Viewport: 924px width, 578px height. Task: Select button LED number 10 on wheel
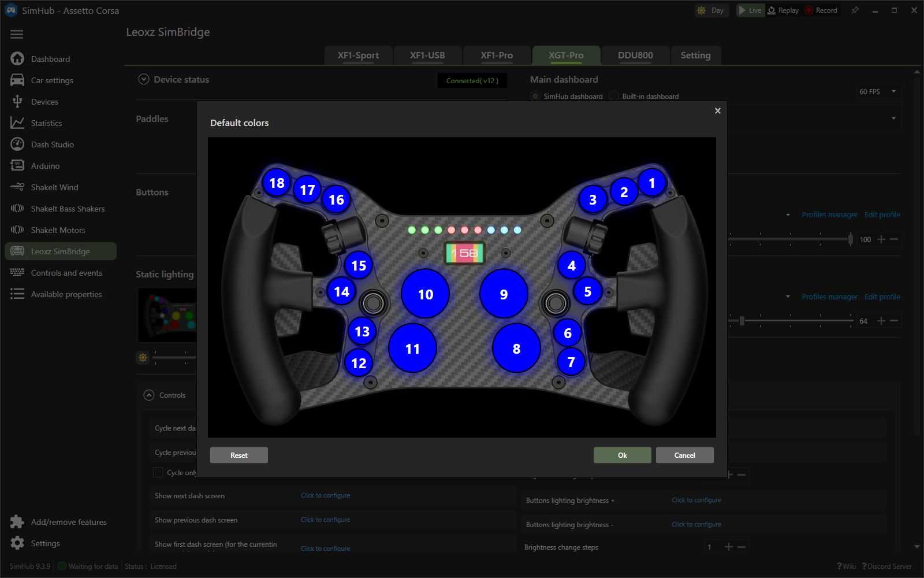(425, 294)
